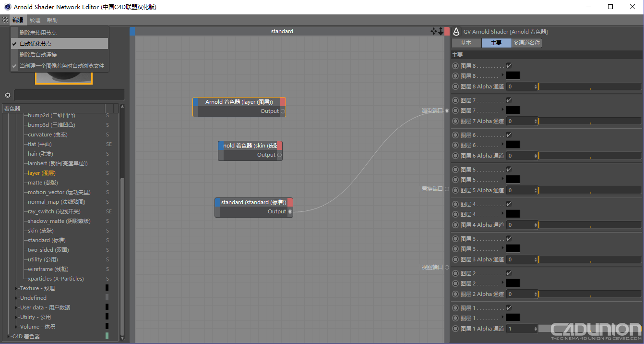Toggle the 自动优化节点 checked menu option

point(60,44)
